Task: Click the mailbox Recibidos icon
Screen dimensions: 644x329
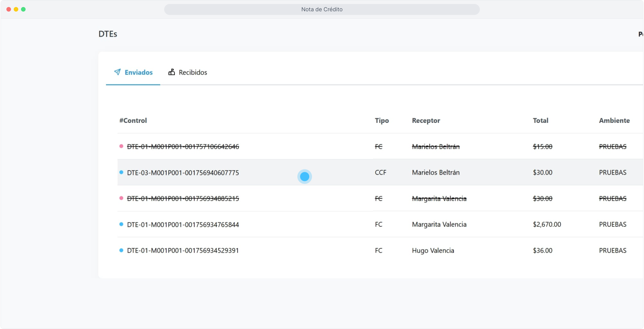Action: (x=172, y=72)
